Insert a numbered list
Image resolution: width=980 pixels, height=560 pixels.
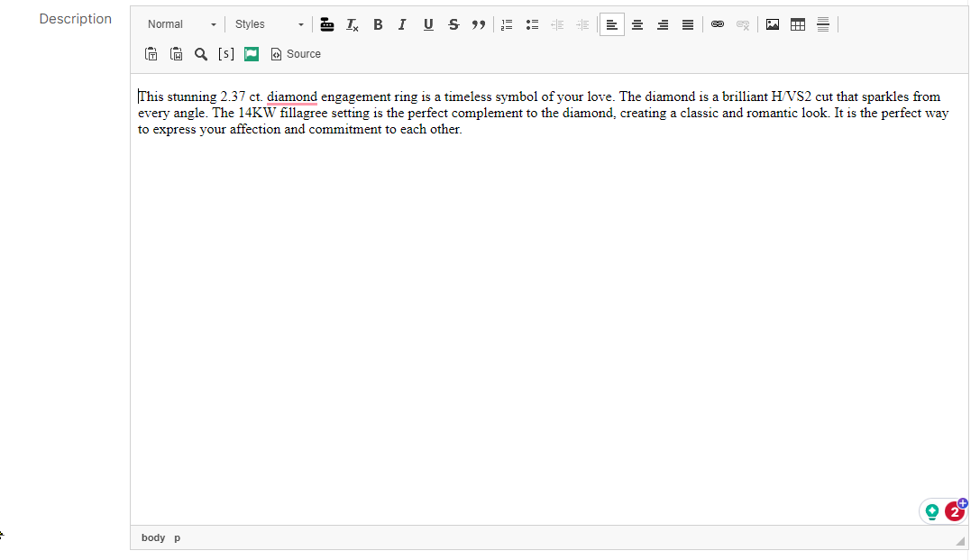(x=507, y=24)
